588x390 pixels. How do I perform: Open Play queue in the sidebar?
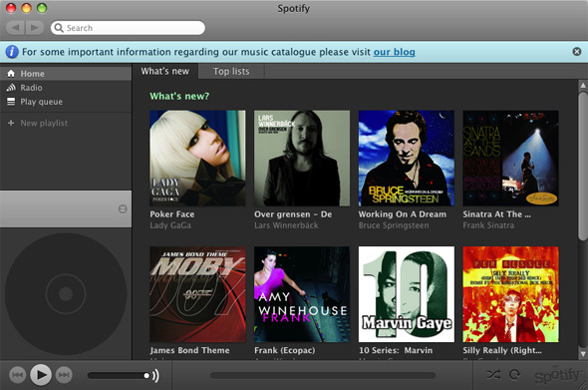[x=66, y=102]
